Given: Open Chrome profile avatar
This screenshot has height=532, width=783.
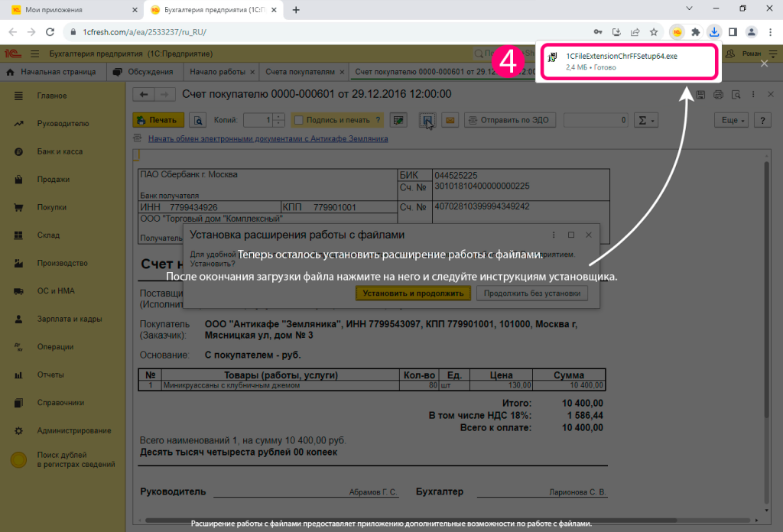Looking at the screenshot, I should pos(751,32).
